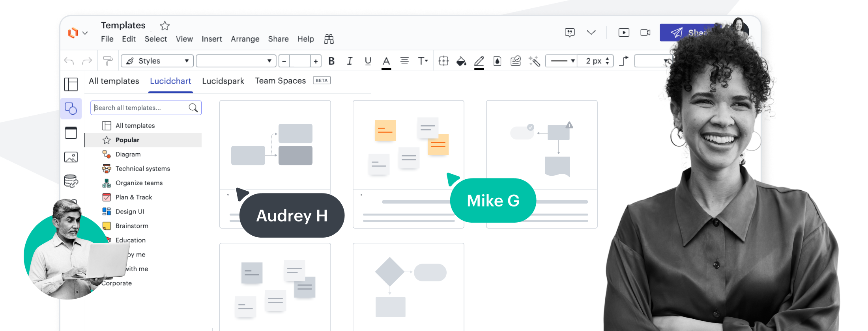Click the Search all templates field
This screenshot has height=331, width=868.
coord(140,108)
